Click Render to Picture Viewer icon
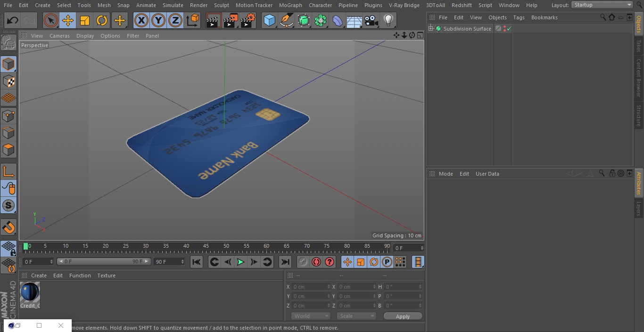The image size is (644, 332). pos(231,20)
